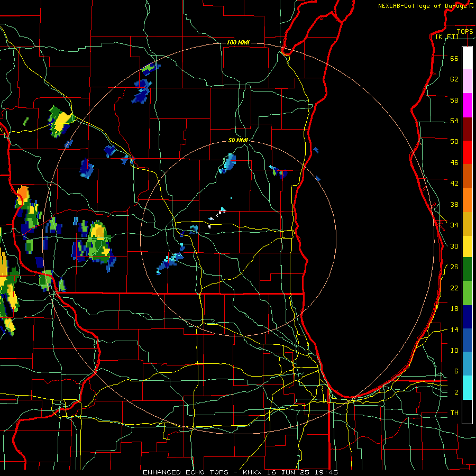The height and width of the screenshot is (476, 476).
Task: Click the "TH" threshold label
Action: tap(454, 413)
